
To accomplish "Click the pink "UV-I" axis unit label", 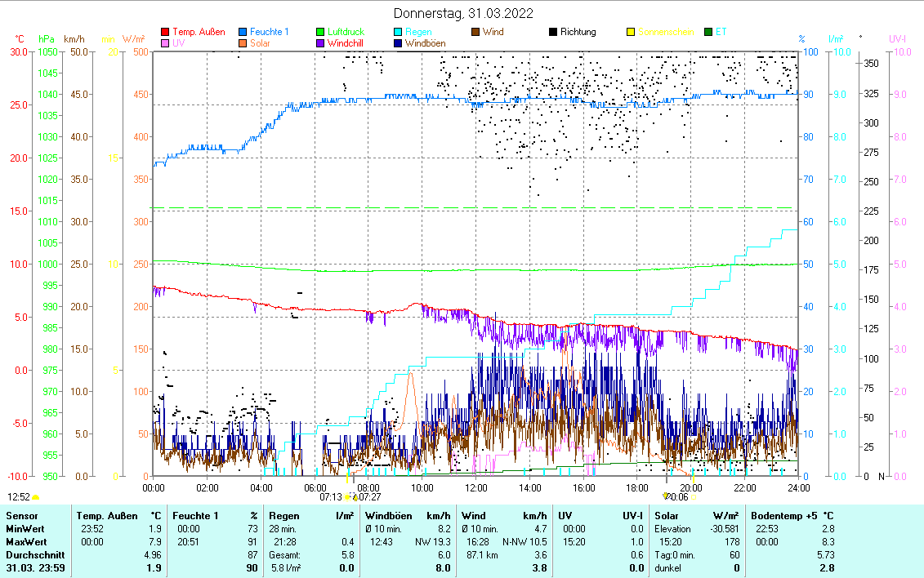I will [898, 39].
